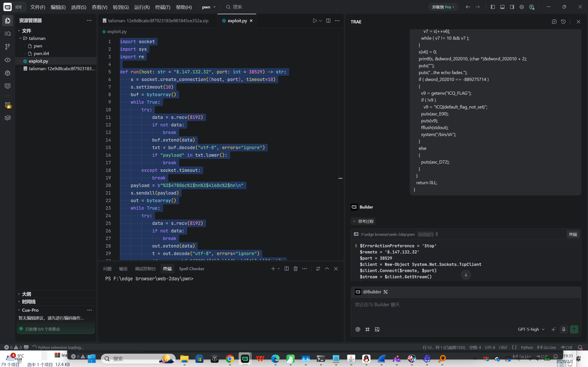Screen dimensions: 588x367
Task: Click the 升级到 Pro button
Action: [443, 7]
